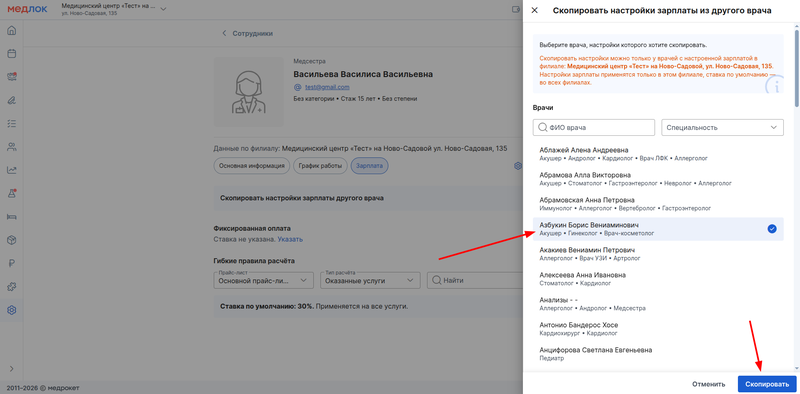This screenshot has height=394, width=800.
Task: Open the Специальность dropdown
Action: pos(722,128)
